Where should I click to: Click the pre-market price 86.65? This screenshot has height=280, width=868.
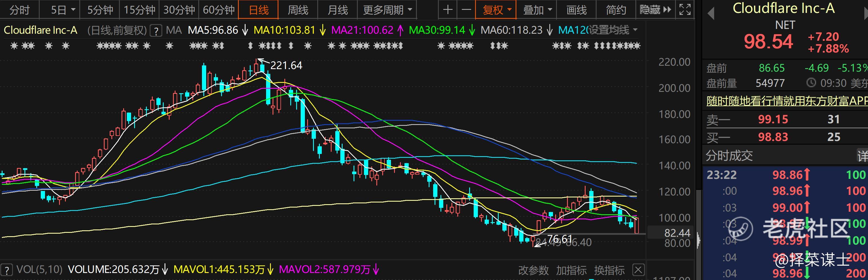772,68
